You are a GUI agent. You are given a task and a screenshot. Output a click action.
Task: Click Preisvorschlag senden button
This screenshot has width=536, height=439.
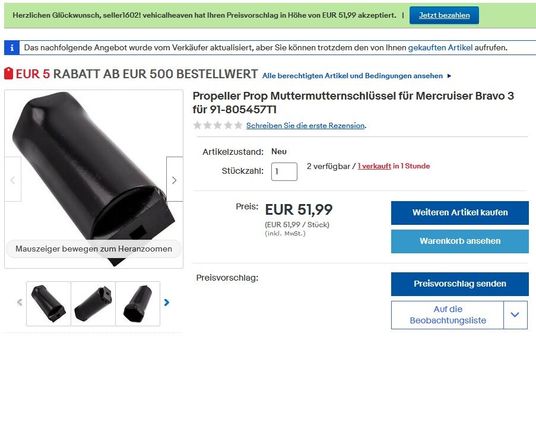point(460,284)
